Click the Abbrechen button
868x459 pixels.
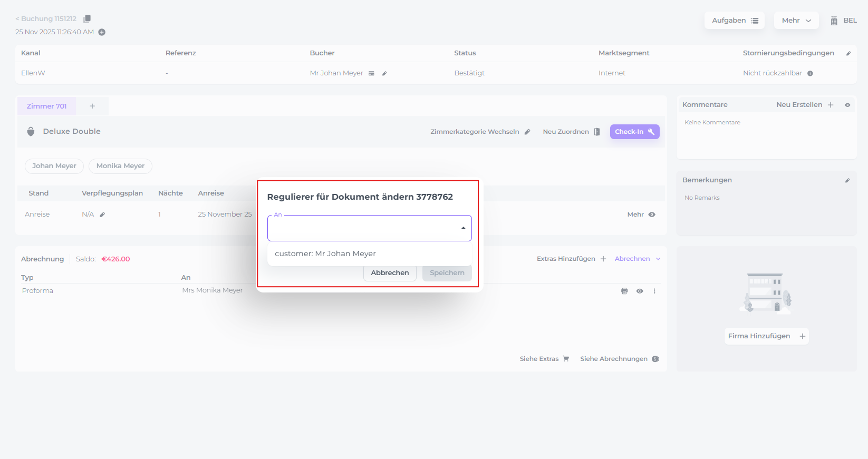coord(390,273)
